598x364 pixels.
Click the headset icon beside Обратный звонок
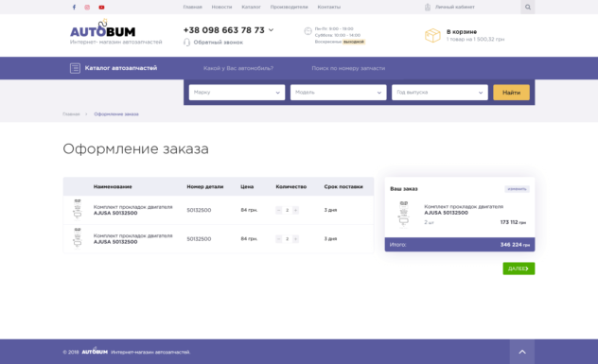click(187, 43)
